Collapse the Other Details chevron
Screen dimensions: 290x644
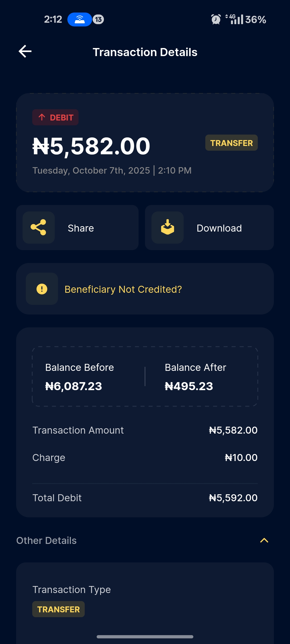point(264,540)
